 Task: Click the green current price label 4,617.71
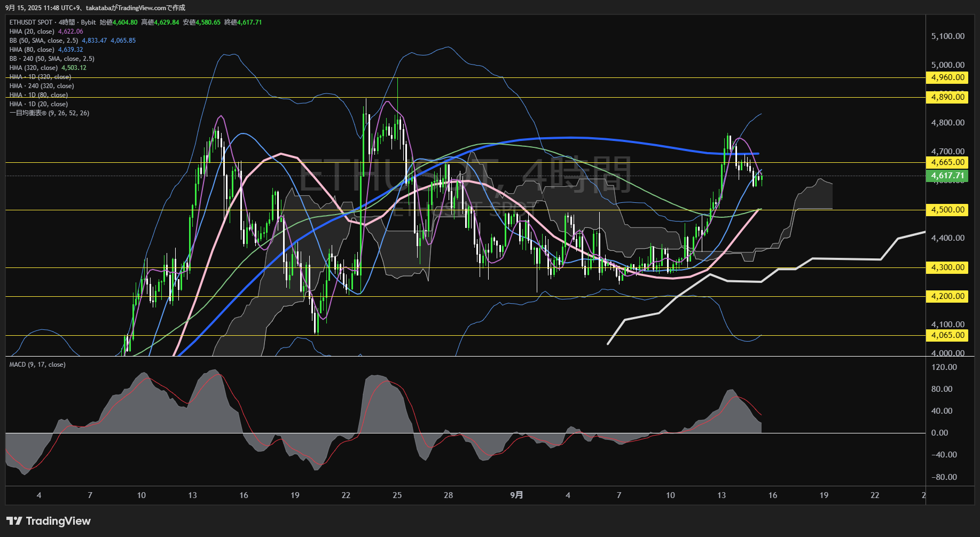pyautogui.click(x=947, y=176)
